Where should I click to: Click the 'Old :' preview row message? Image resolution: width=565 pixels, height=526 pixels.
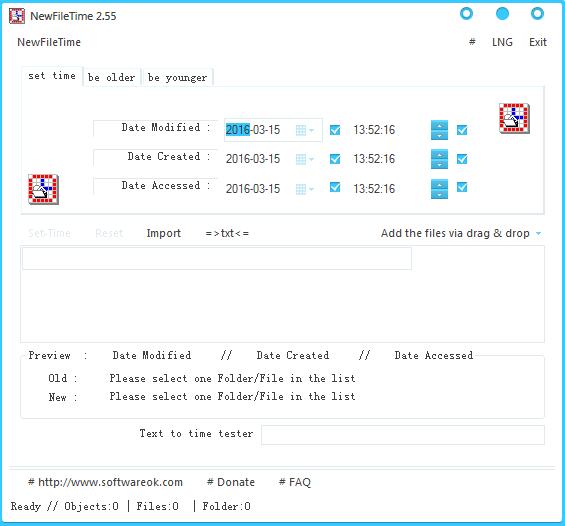click(232, 378)
